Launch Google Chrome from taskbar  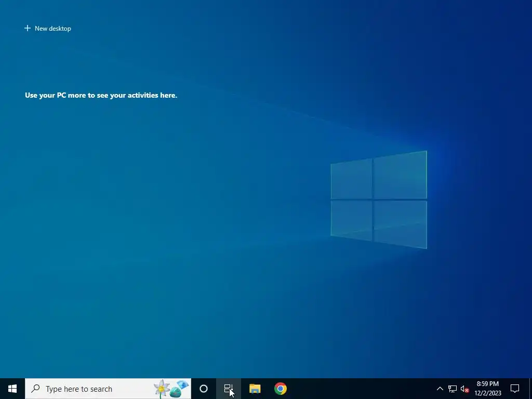pyautogui.click(x=280, y=389)
